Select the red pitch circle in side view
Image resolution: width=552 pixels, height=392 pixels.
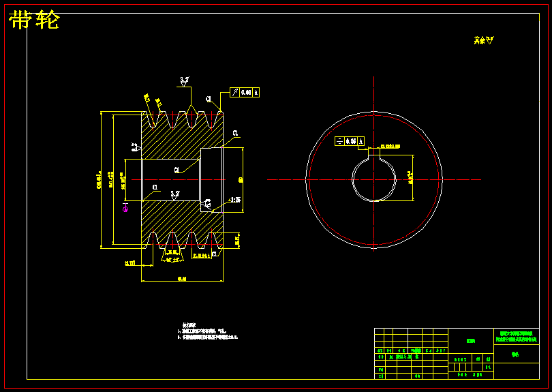pyautogui.click(x=374, y=180)
